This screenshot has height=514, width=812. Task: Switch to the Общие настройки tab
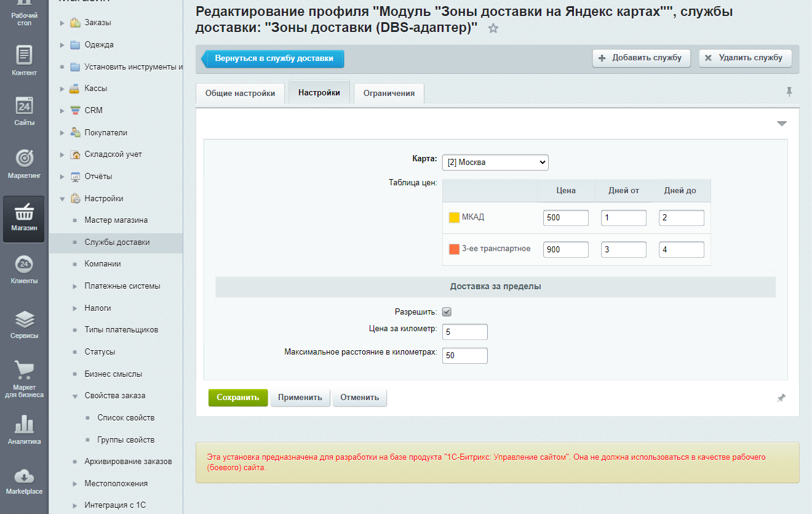click(x=240, y=94)
